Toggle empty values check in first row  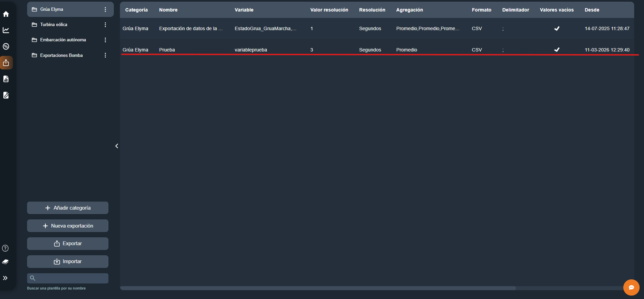pos(557,28)
